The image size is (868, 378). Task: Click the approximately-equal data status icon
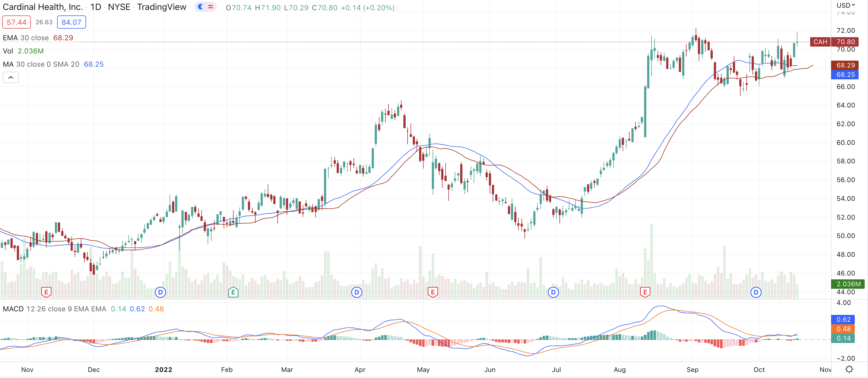211,7
